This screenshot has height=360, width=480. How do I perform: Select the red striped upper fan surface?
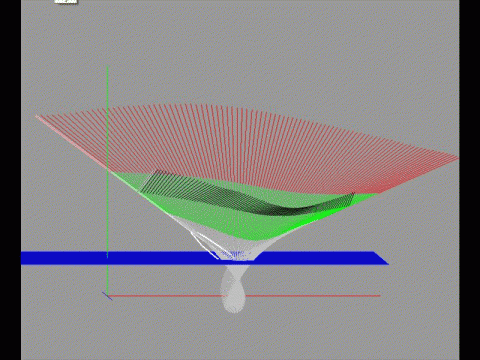tap(247, 147)
